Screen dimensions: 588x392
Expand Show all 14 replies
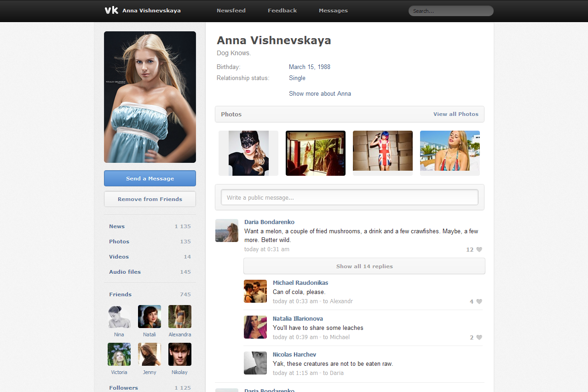[364, 266]
